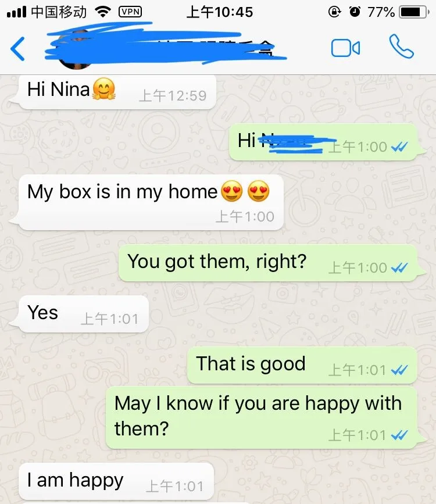Select the 'I am happy' message bubble

[116, 481]
